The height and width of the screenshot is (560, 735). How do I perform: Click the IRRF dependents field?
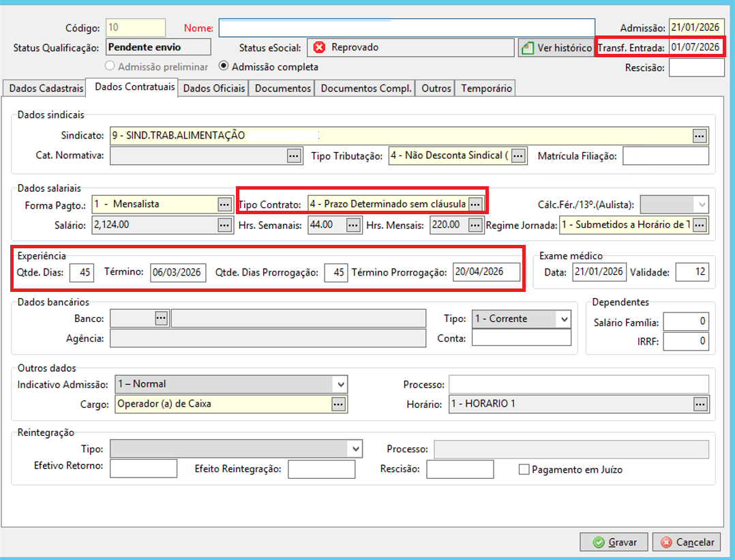pyautogui.click(x=686, y=342)
